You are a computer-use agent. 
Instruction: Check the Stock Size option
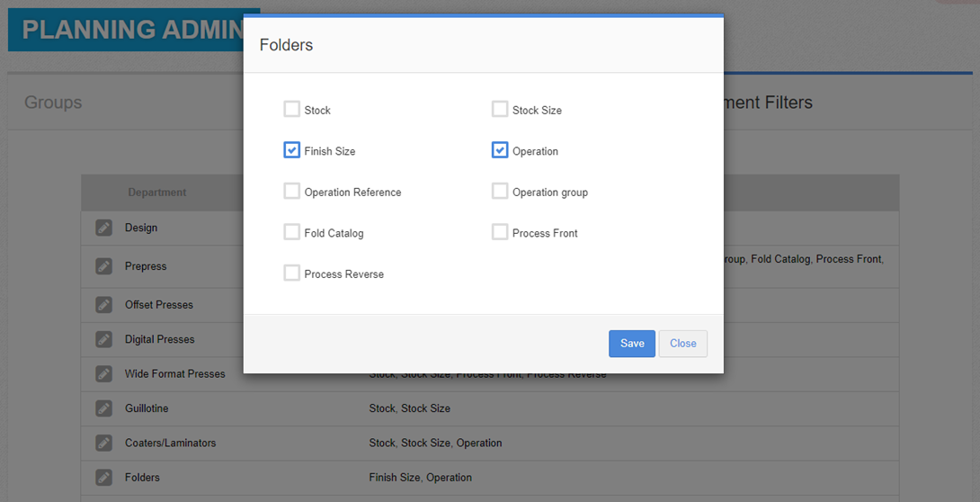(500, 110)
